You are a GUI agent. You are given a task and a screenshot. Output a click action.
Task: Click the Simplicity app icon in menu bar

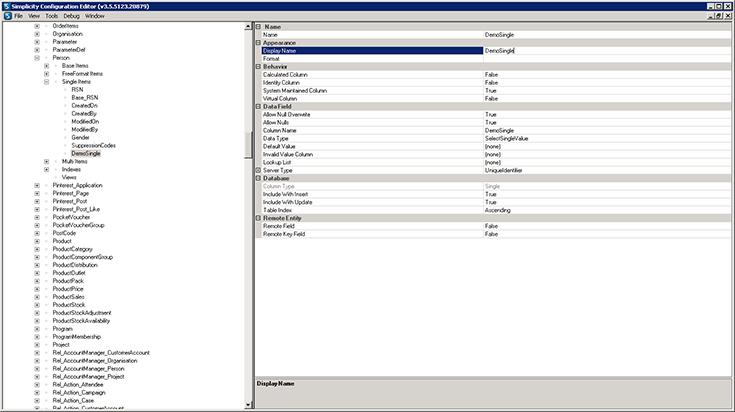[8, 16]
